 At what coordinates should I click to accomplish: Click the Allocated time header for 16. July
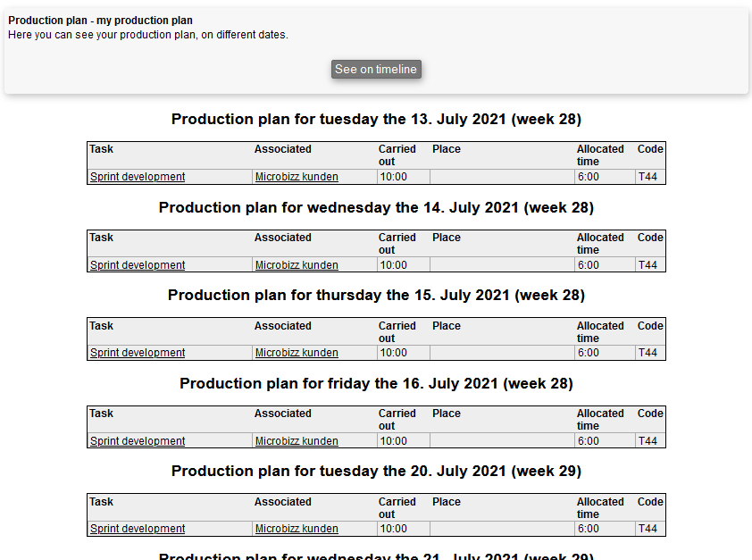click(x=599, y=419)
